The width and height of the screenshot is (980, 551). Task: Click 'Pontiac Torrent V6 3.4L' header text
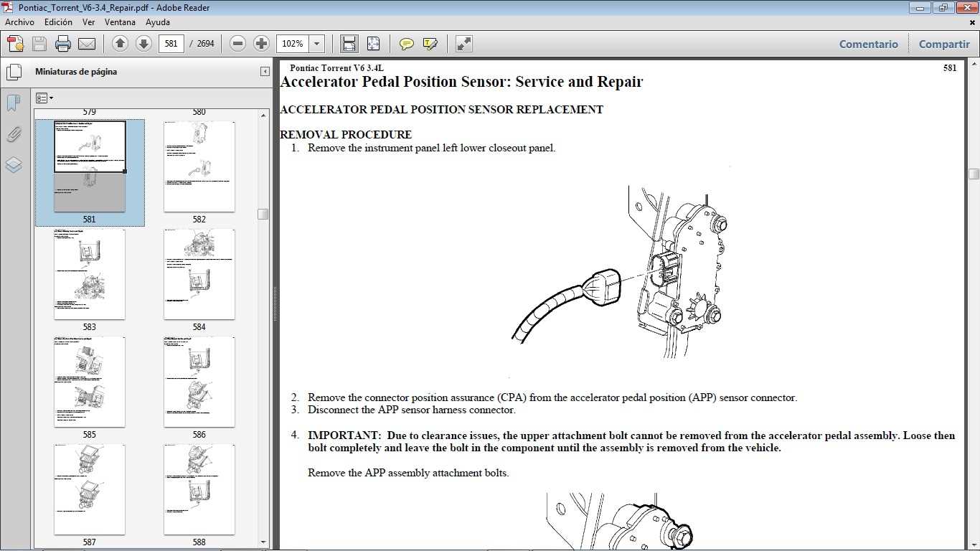[336, 68]
